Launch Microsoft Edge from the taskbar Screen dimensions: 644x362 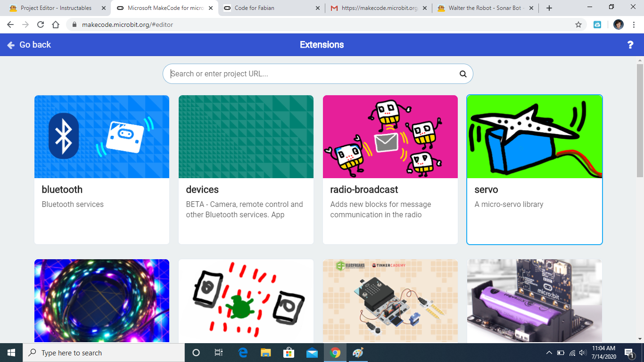(243, 353)
